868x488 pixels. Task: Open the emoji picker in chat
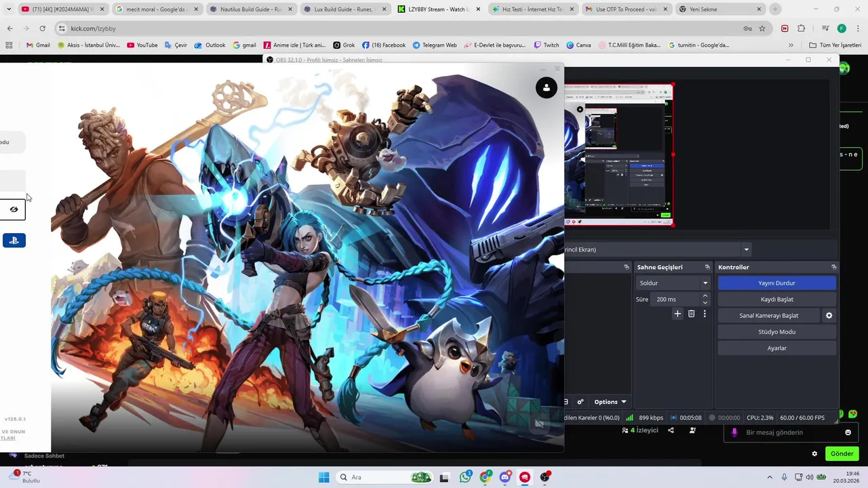848,432
